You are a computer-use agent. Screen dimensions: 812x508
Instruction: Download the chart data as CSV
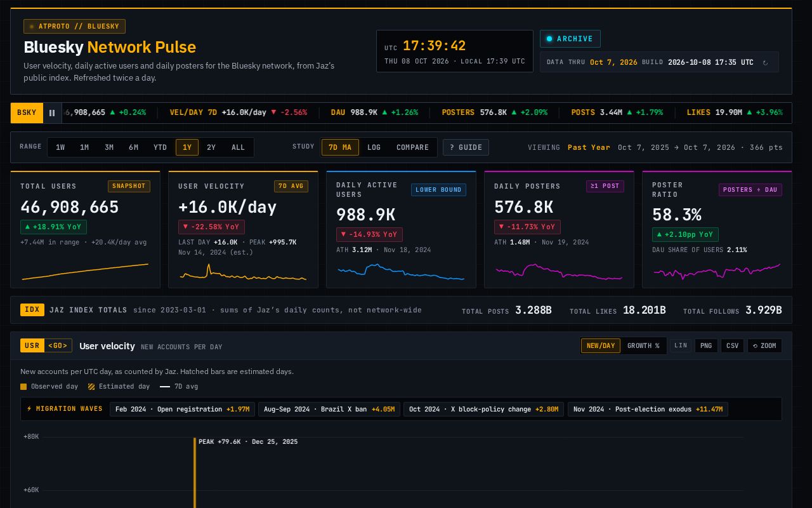point(732,345)
